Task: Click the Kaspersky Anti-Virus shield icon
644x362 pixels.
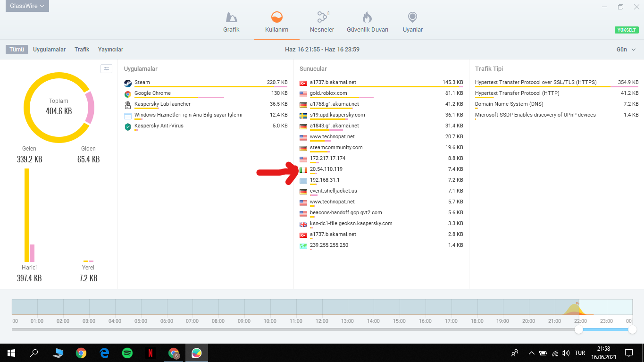Action: coord(128,126)
